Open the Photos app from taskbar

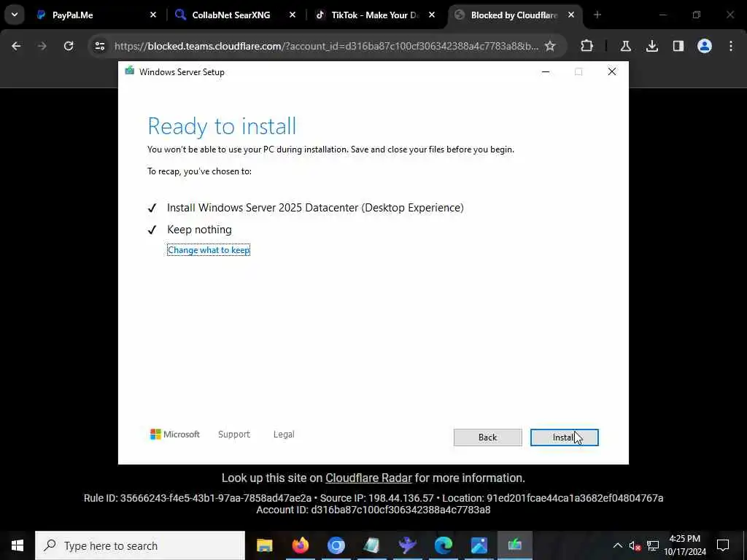tap(479, 545)
